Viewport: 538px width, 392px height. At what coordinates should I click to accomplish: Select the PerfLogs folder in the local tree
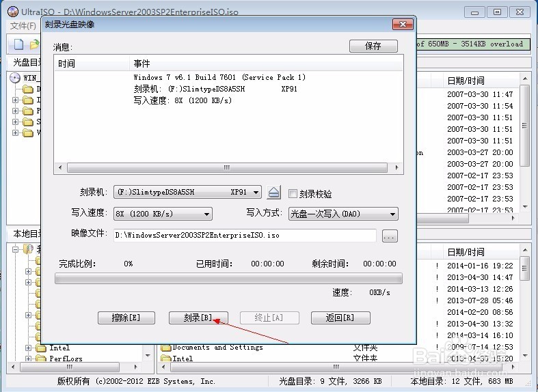pyautogui.click(x=66, y=359)
